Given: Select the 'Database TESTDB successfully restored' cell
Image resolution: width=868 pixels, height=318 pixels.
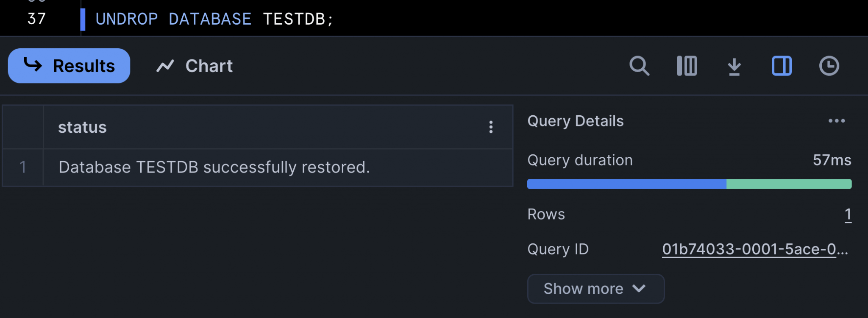Looking at the screenshot, I should coord(214,167).
